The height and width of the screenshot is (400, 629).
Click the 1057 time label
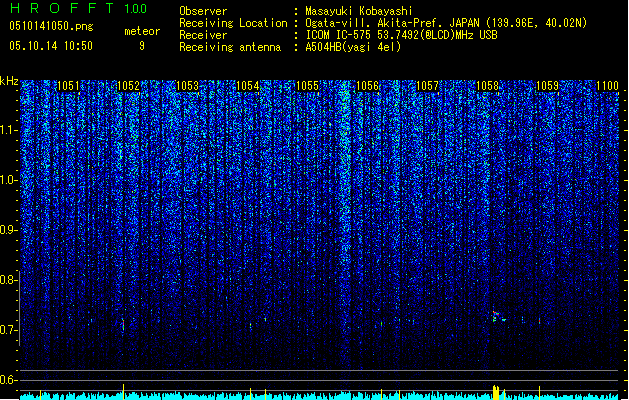[x=428, y=85]
